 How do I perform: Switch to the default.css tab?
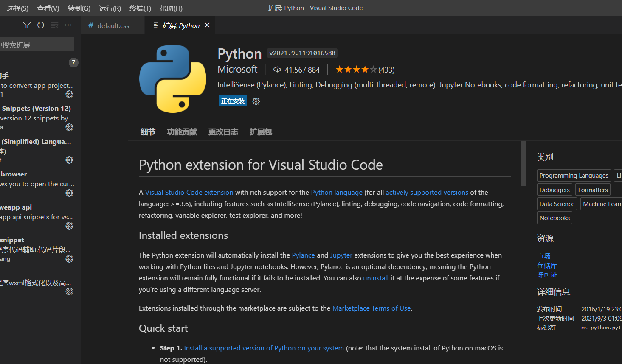point(113,26)
